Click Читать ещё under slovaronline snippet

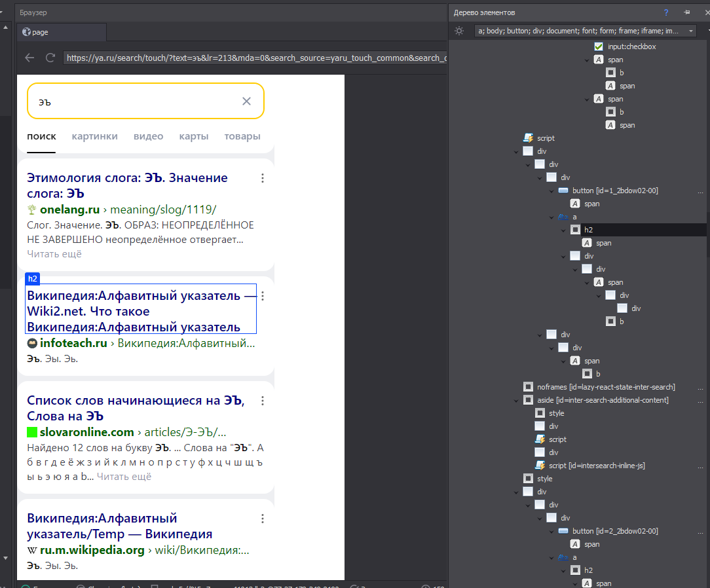tap(124, 477)
